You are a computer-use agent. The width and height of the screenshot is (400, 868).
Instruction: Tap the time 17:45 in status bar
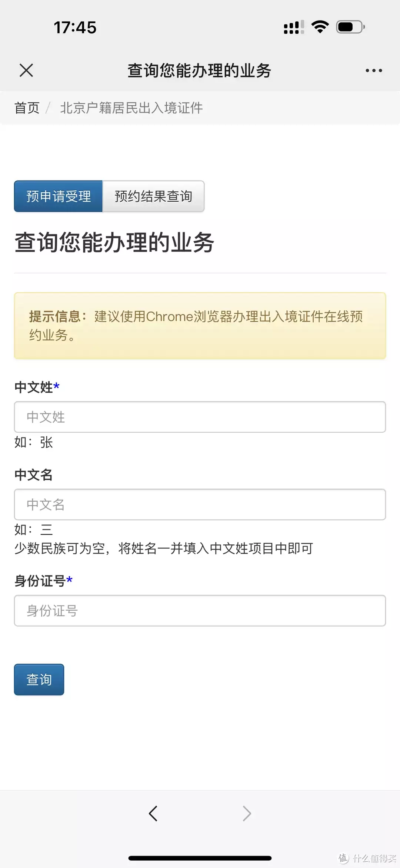(x=74, y=27)
